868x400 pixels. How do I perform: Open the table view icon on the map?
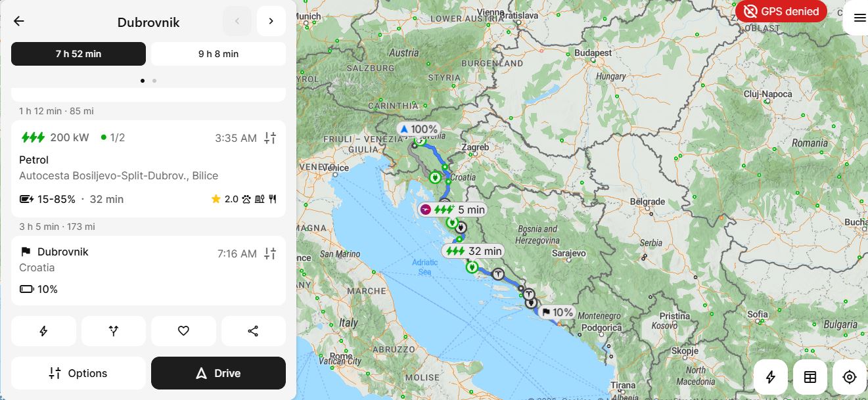(810, 377)
